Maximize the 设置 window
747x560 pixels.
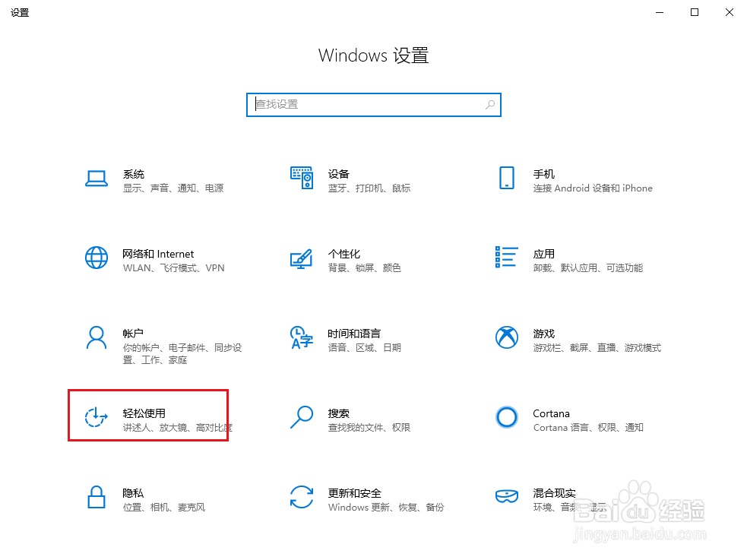coord(695,12)
